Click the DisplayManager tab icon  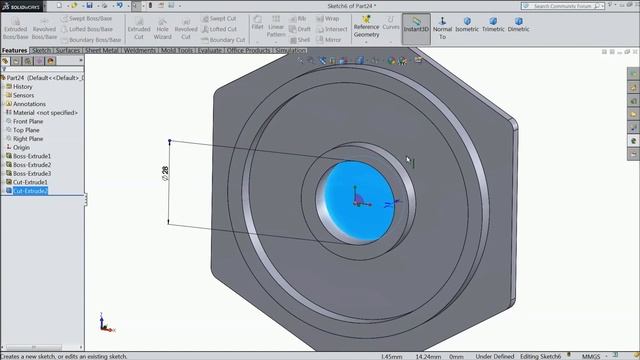(51, 61)
